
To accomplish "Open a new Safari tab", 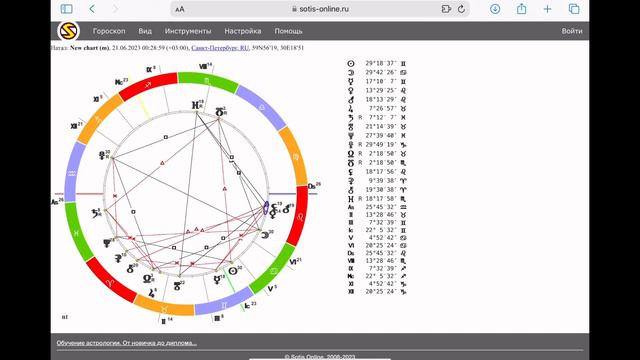I will [547, 9].
